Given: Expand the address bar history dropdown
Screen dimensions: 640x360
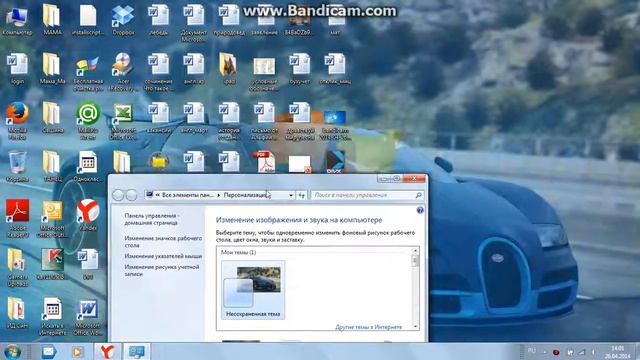Looking at the screenshot, I should click(x=291, y=195).
